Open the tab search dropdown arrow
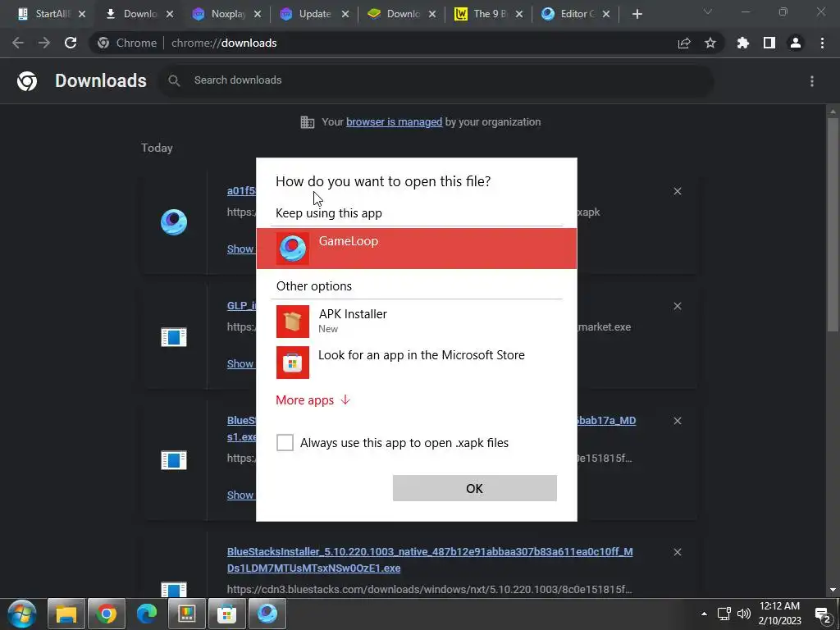 pos(708,11)
